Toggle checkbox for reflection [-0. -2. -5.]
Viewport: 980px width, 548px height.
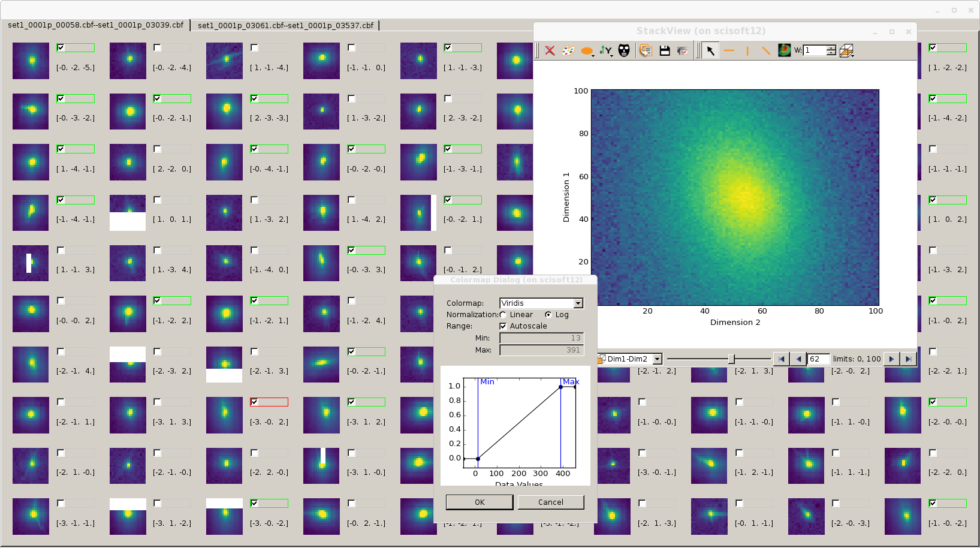(x=61, y=47)
